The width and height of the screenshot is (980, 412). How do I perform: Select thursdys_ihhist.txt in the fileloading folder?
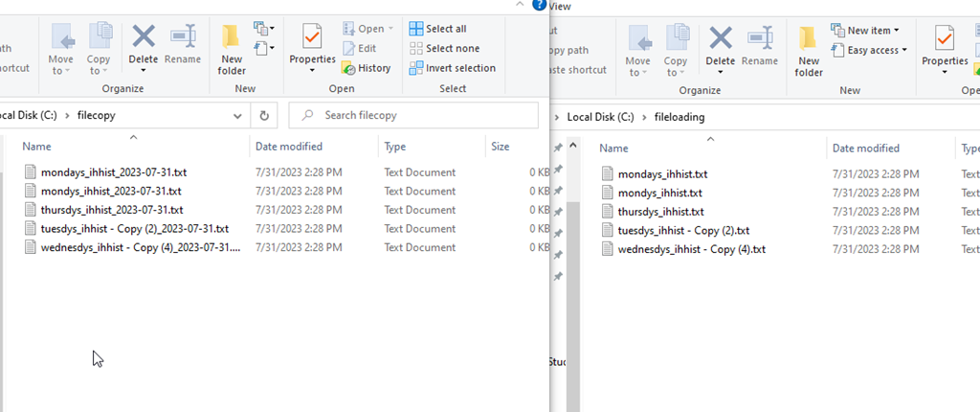pos(660,212)
